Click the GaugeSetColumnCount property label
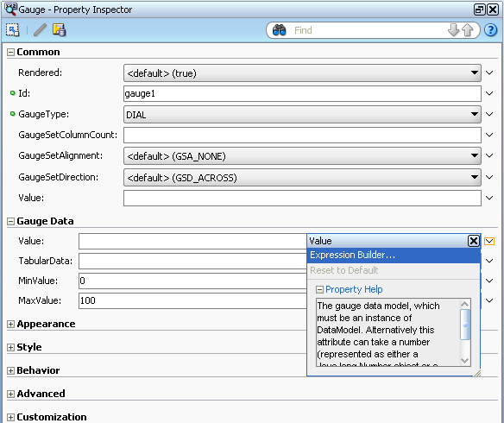 tap(68, 135)
